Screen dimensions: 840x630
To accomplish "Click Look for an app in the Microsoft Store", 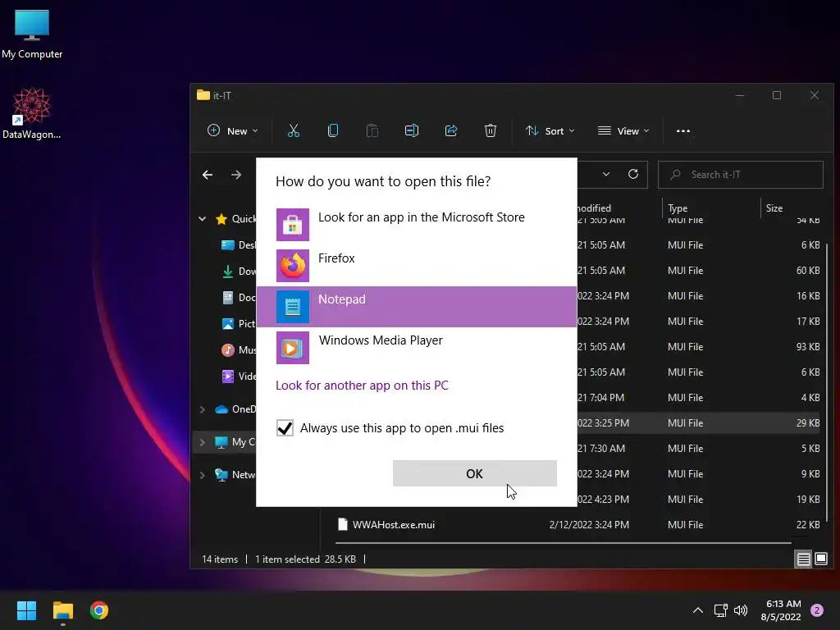I will tap(422, 217).
